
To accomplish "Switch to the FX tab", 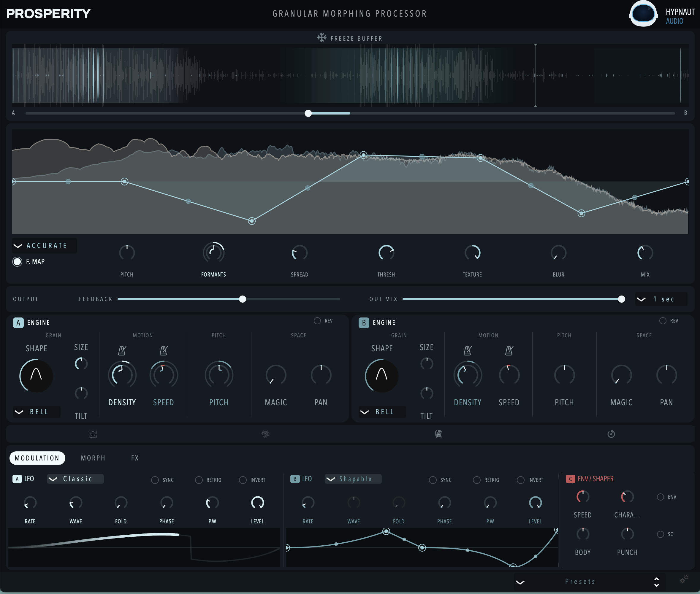I will click(135, 458).
